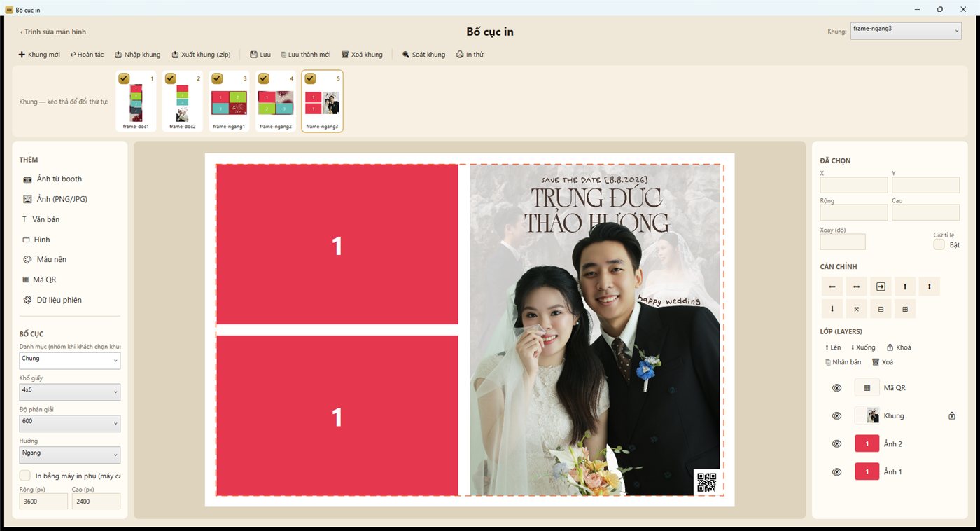This screenshot has height=531, width=980.
Task: Click the down-arrow button in Căn chỉnh grid
Action: 832,309
